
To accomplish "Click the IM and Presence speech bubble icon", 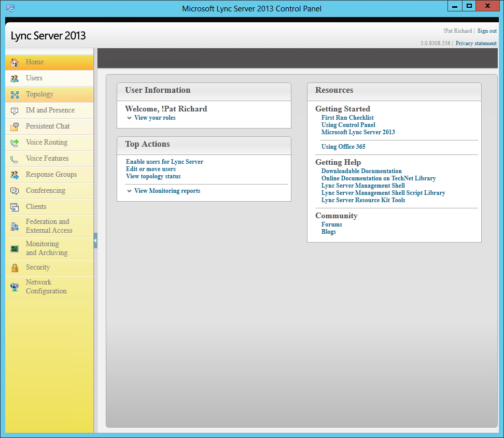I will (15, 111).
